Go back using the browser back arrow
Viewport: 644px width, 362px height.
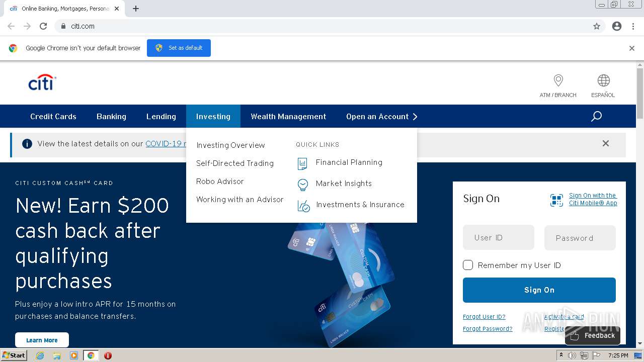(x=11, y=26)
